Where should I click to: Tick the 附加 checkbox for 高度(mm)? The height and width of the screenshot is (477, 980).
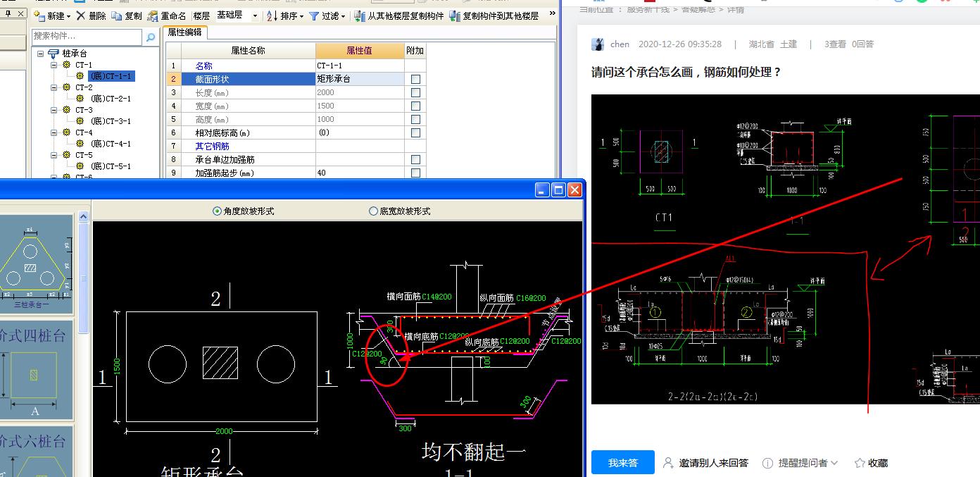415,119
